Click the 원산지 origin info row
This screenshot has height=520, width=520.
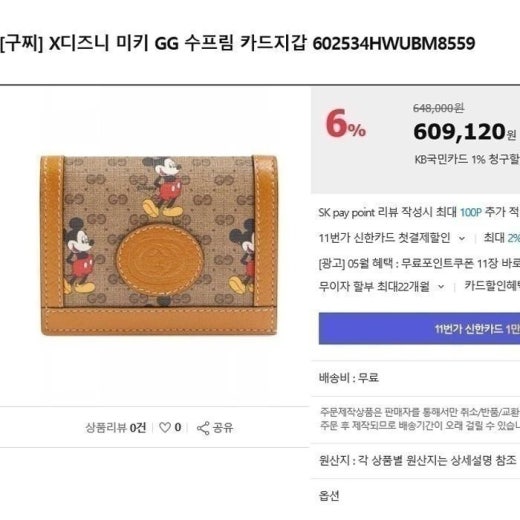click(418, 461)
